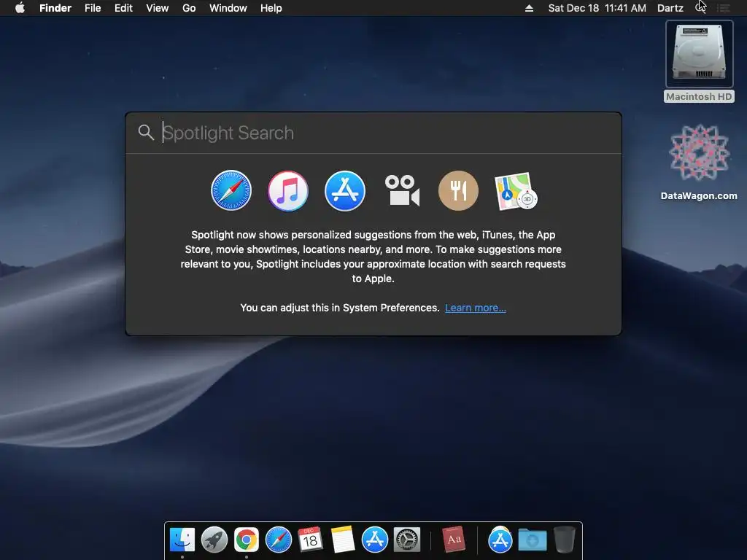
Task: Open Dictionary from the Dock
Action: pyautogui.click(x=454, y=540)
